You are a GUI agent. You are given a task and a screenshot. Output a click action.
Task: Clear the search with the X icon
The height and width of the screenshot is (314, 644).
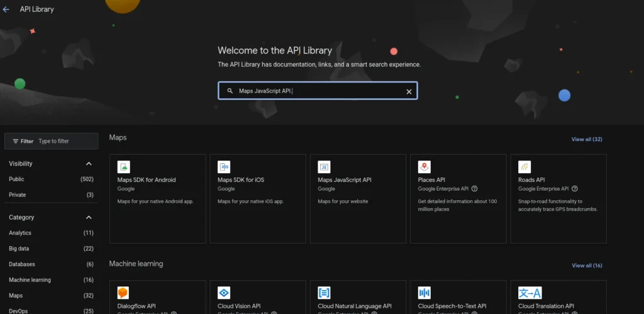[409, 91]
